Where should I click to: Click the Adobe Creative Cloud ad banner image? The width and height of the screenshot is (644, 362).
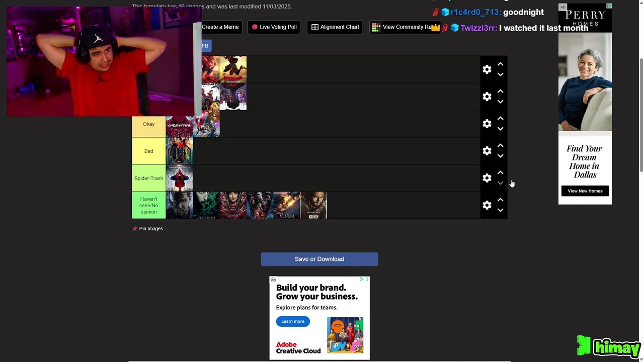pos(345,335)
